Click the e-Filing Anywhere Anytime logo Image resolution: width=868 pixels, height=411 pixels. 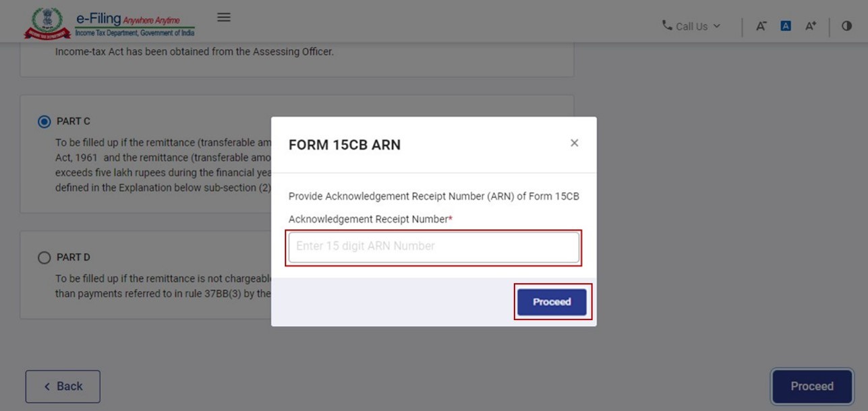(135, 24)
